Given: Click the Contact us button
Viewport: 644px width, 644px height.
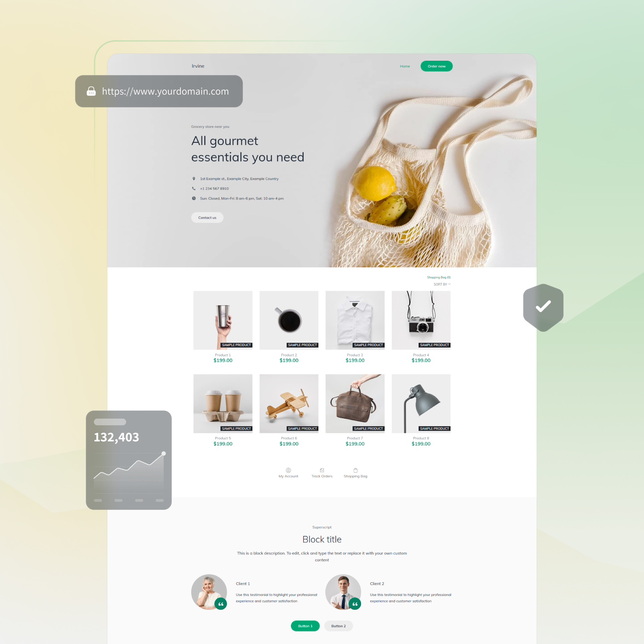Looking at the screenshot, I should coord(207,218).
